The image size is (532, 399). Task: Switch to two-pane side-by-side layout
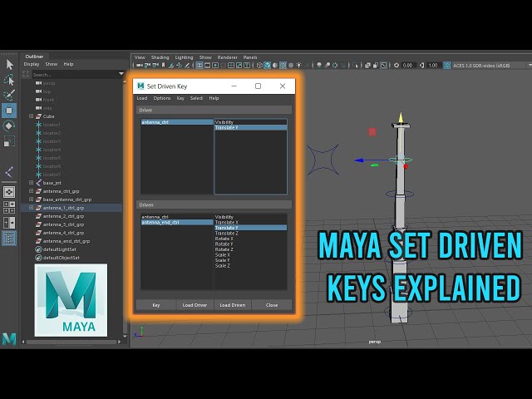[9, 223]
